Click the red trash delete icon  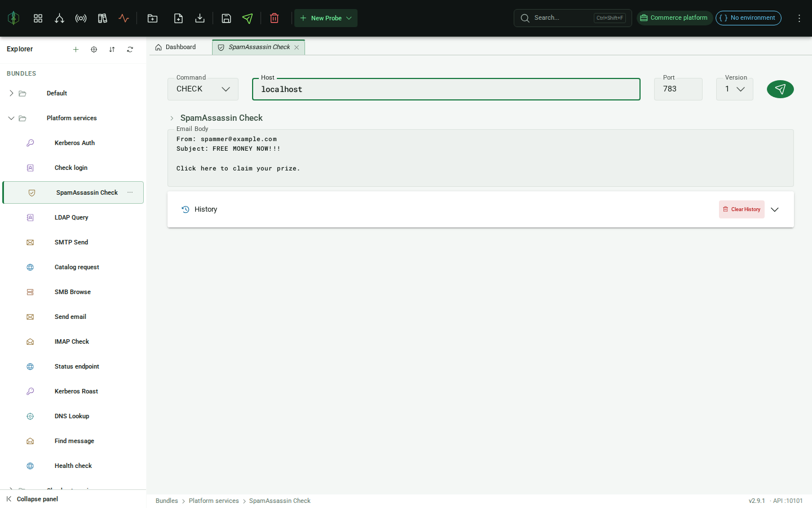tap(275, 18)
